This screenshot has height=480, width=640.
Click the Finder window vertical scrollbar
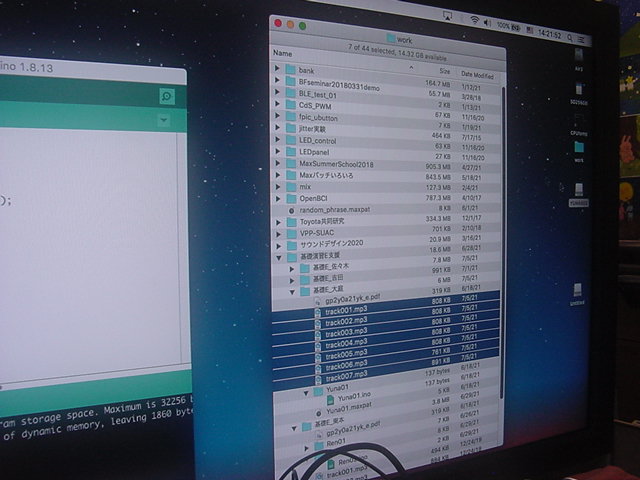[502, 241]
